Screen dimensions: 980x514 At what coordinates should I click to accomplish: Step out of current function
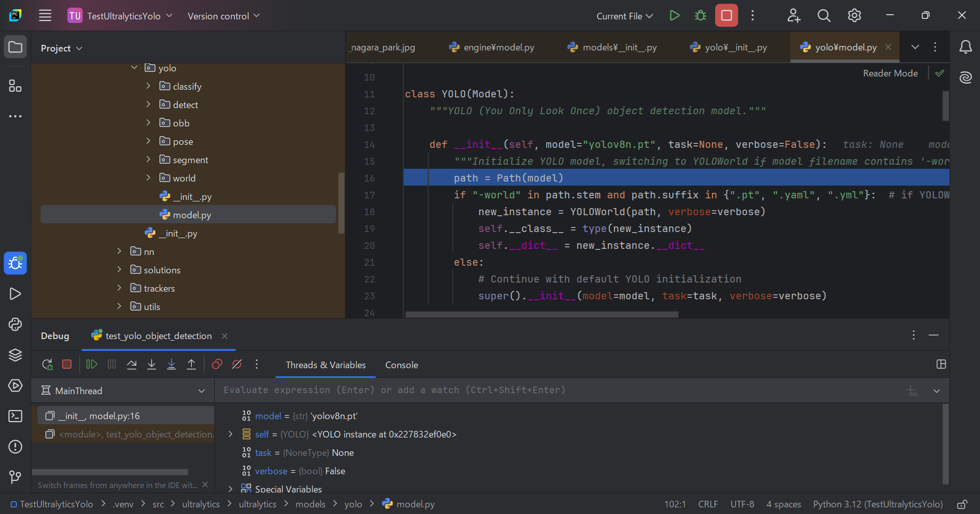click(191, 364)
